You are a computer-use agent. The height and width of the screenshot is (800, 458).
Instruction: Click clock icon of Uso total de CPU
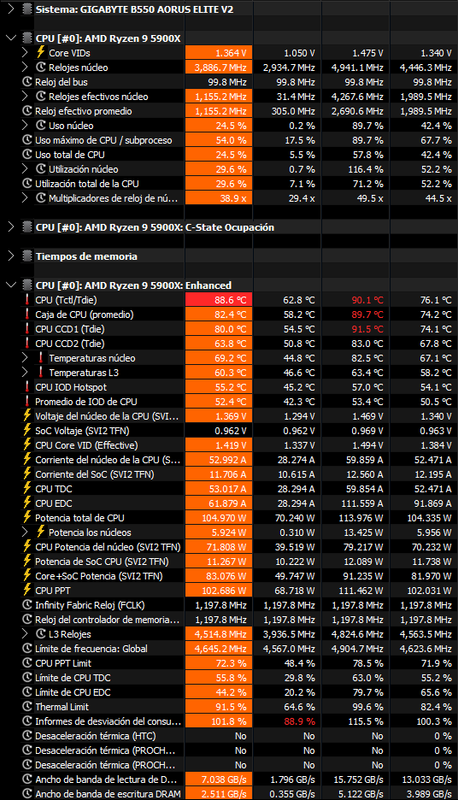point(27,155)
